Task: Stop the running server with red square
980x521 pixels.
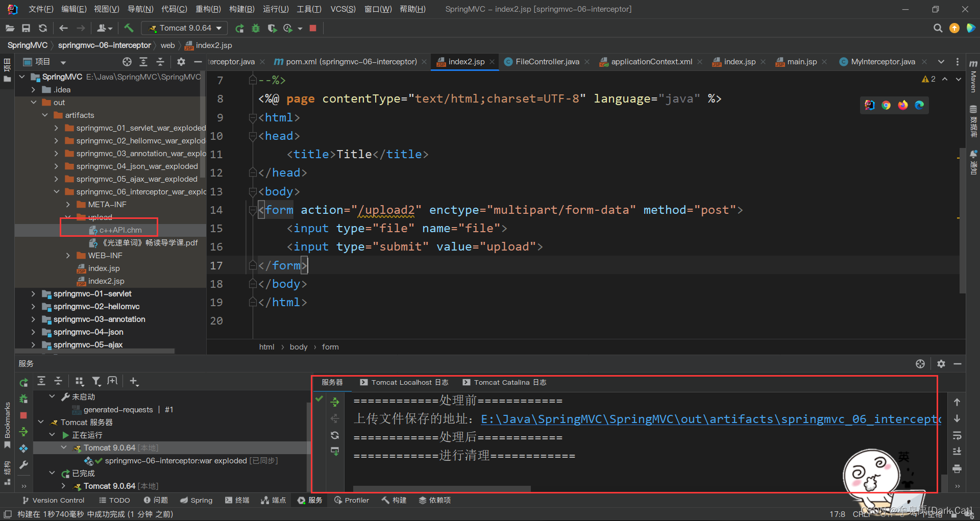Action: [313, 28]
